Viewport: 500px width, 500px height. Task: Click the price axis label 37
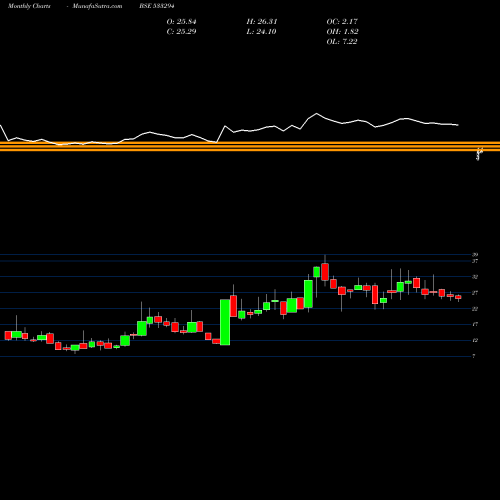click(475, 261)
